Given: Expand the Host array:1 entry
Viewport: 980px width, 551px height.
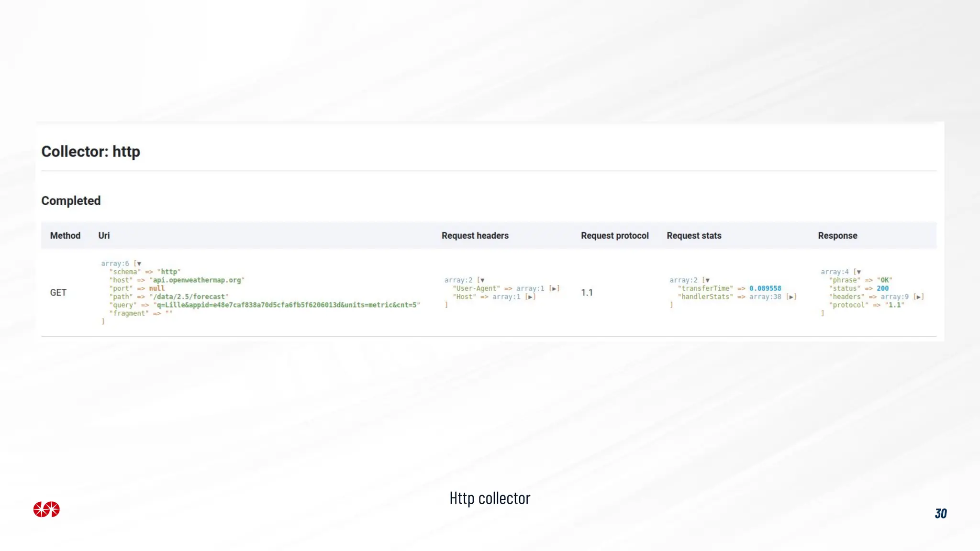Looking at the screenshot, I should pyautogui.click(x=530, y=297).
